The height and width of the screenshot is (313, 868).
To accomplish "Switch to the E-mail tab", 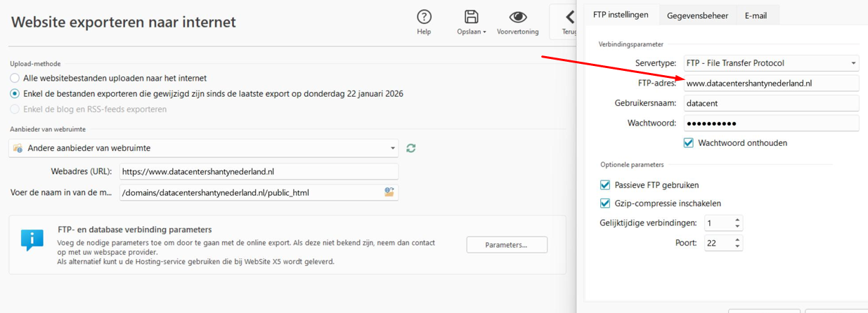I will [x=756, y=15].
